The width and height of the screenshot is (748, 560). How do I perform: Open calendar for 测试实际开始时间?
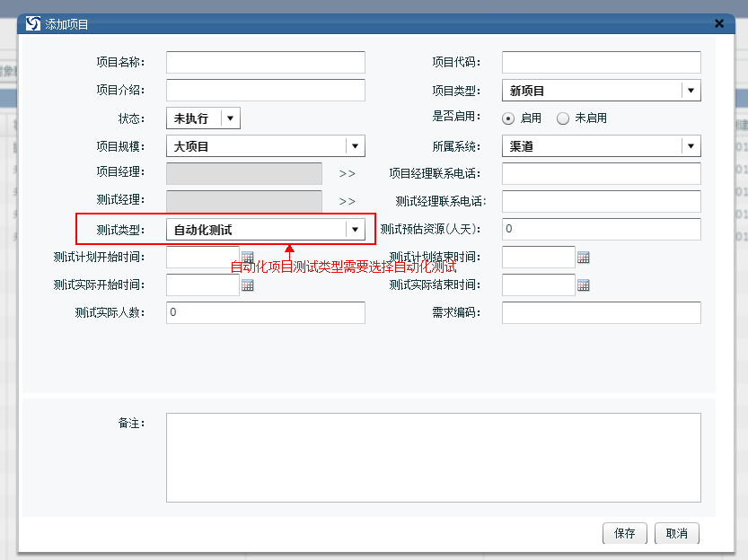(248, 285)
